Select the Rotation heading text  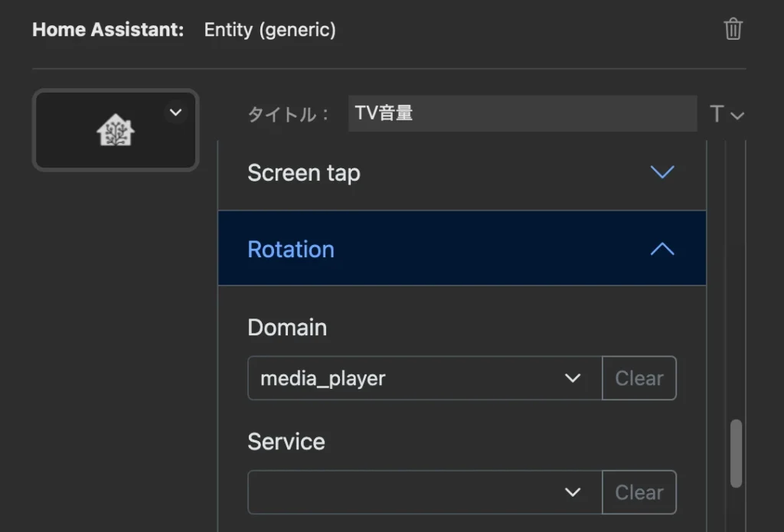click(291, 249)
